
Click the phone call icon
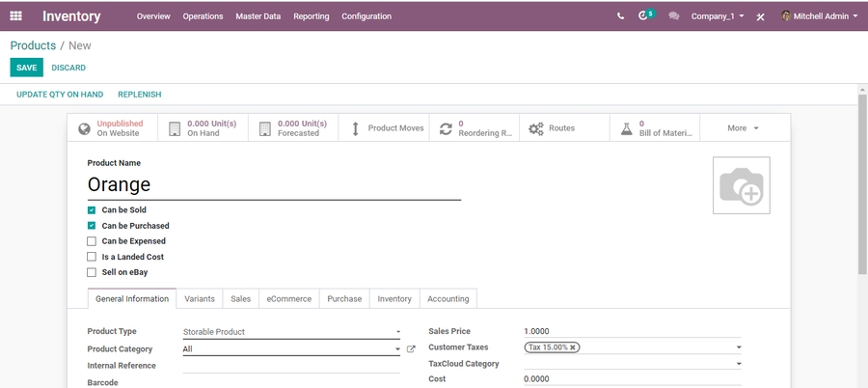(620, 16)
